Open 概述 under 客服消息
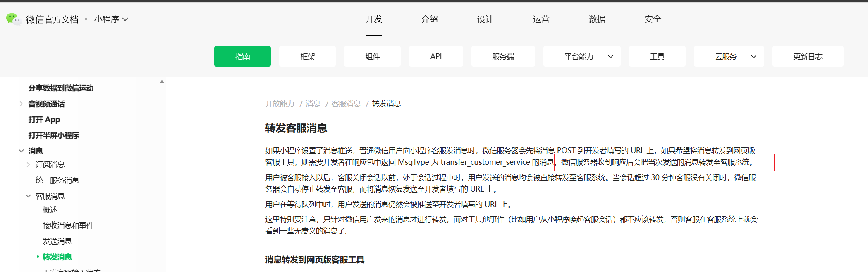 click(50, 210)
